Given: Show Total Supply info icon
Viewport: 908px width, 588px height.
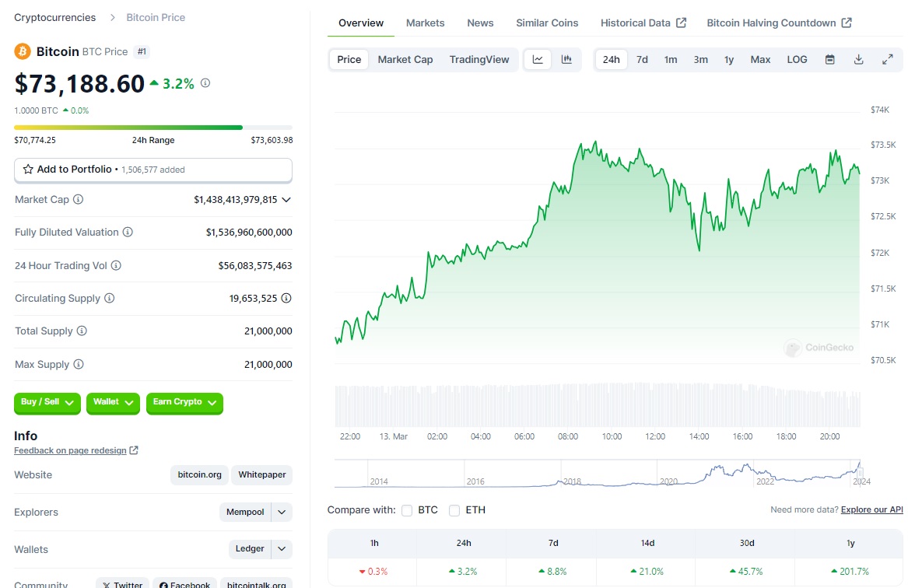Looking at the screenshot, I should (82, 331).
